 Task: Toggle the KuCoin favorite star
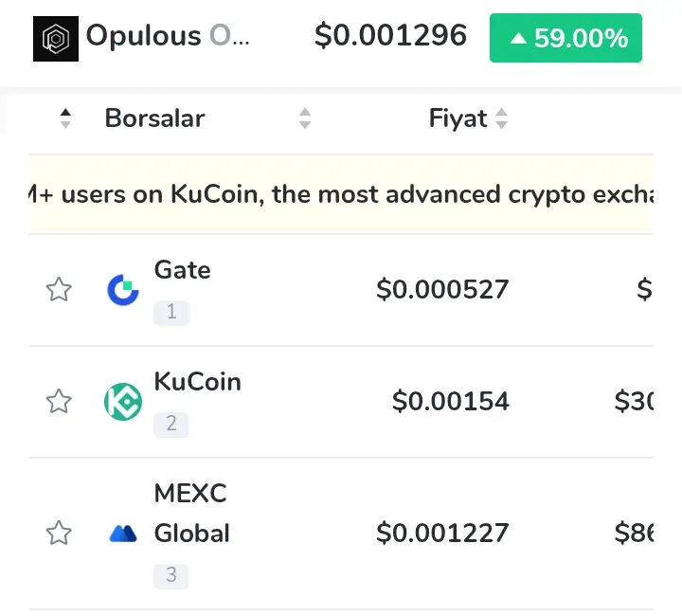[59, 401]
